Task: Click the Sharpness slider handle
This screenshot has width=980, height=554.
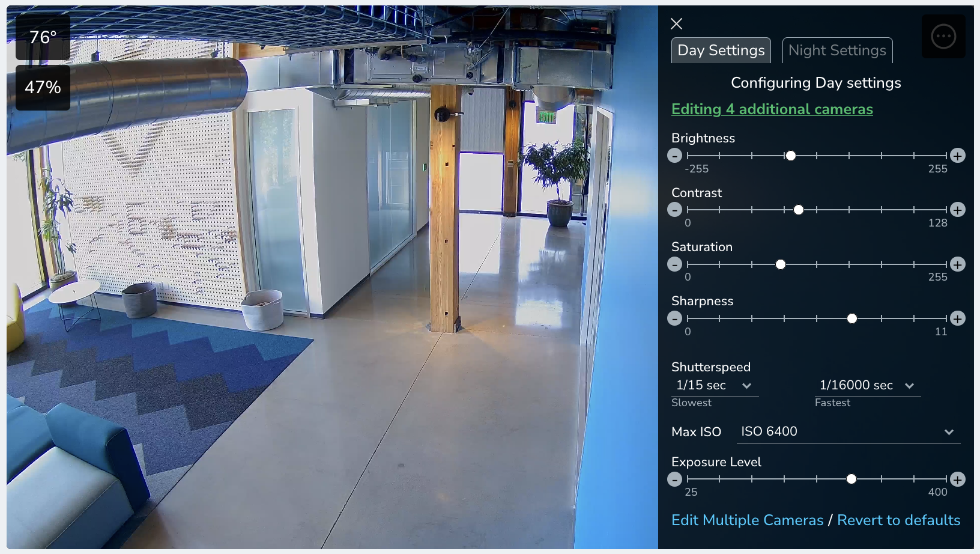Action: pos(852,318)
